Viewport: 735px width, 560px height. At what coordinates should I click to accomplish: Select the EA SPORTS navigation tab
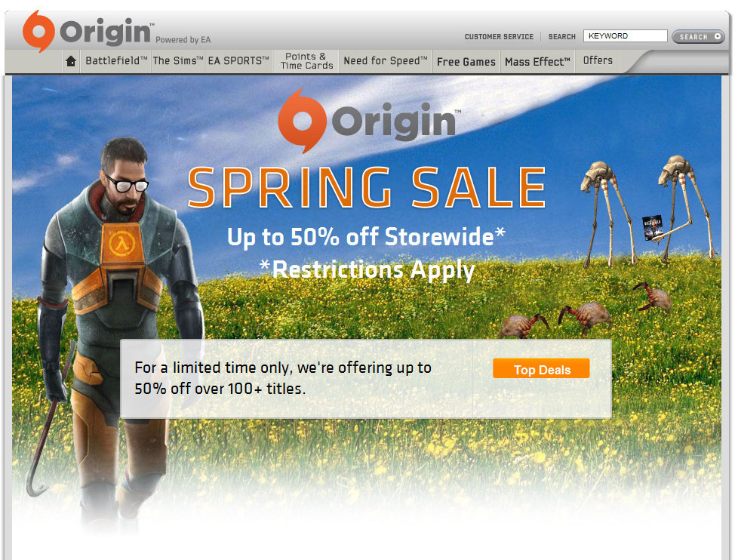tap(238, 61)
